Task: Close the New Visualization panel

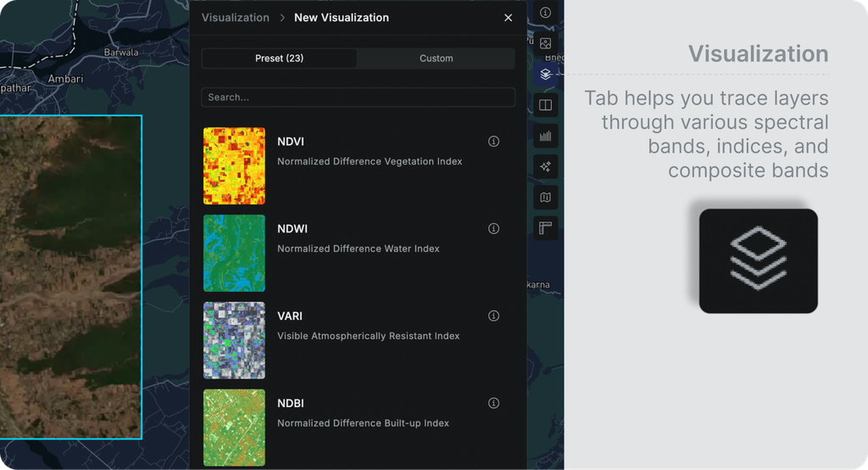Action: [x=509, y=18]
